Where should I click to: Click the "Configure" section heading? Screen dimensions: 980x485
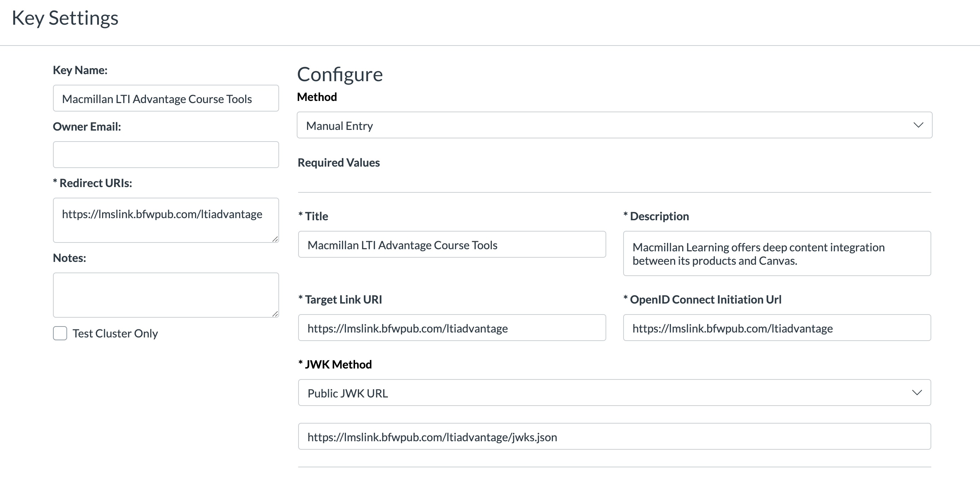340,74
